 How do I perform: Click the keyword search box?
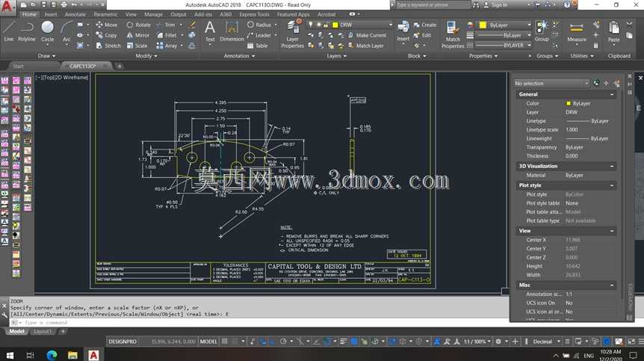pyautogui.click(x=432, y=5)
